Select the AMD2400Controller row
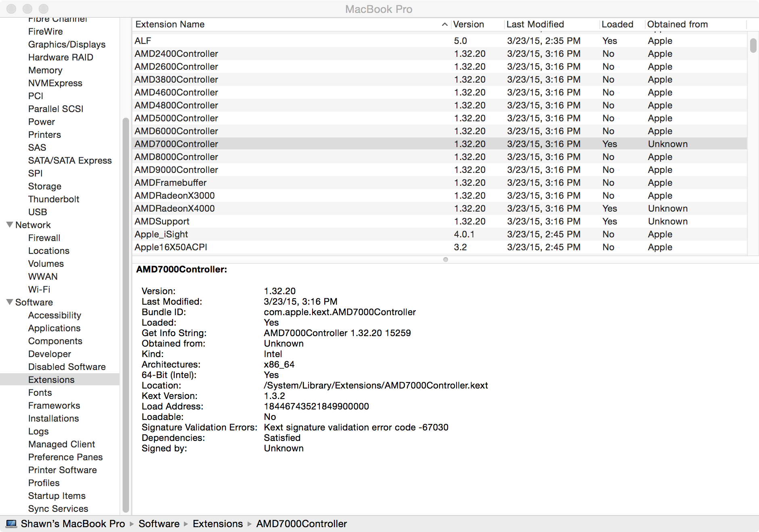This screenshot has width=759, height=532. [440, 54]
